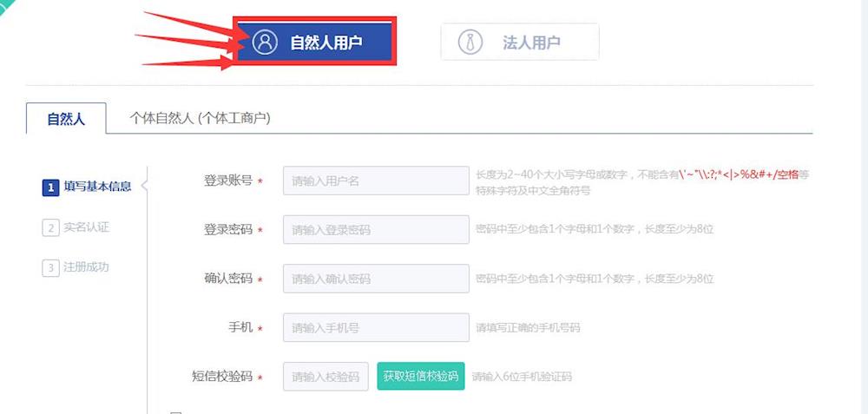Click the green corner ribbon icon
The width and height of the screenshot is (868, 414).
7,6
